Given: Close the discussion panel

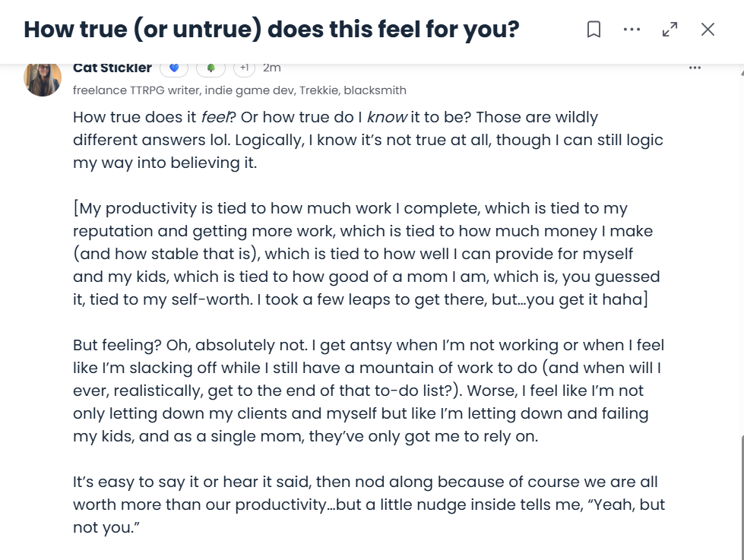Looking at the screenshot, I should [x=708, y=30].
